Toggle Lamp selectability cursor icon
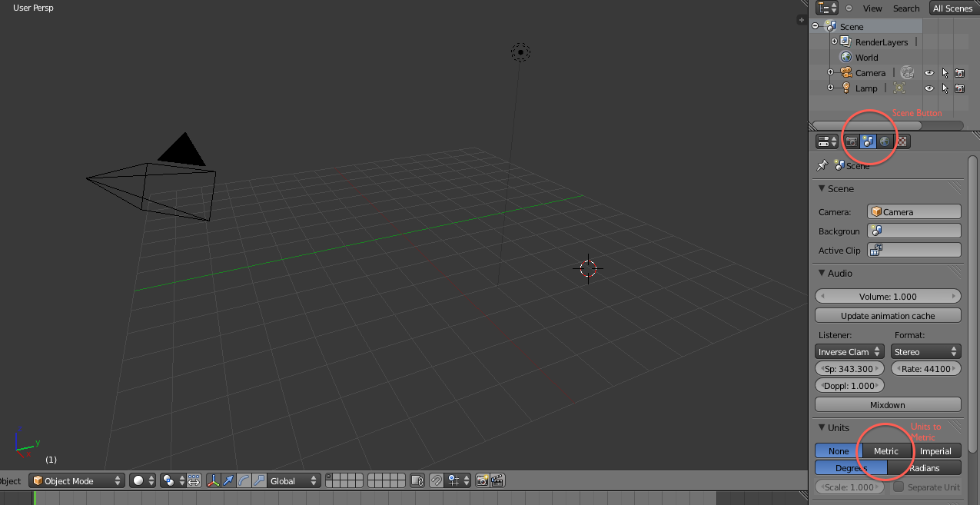 (x=945, y=88)
